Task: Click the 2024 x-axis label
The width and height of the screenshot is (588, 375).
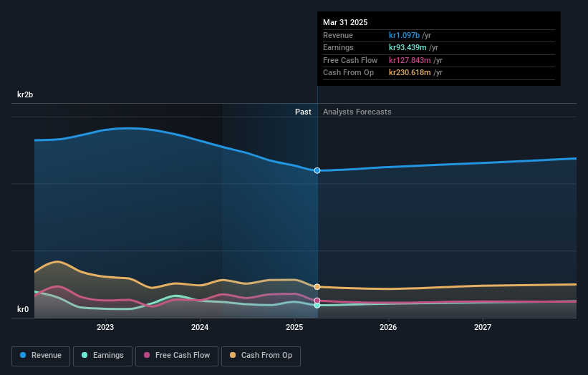Action: pyautogui.click(x=200, y=327)
